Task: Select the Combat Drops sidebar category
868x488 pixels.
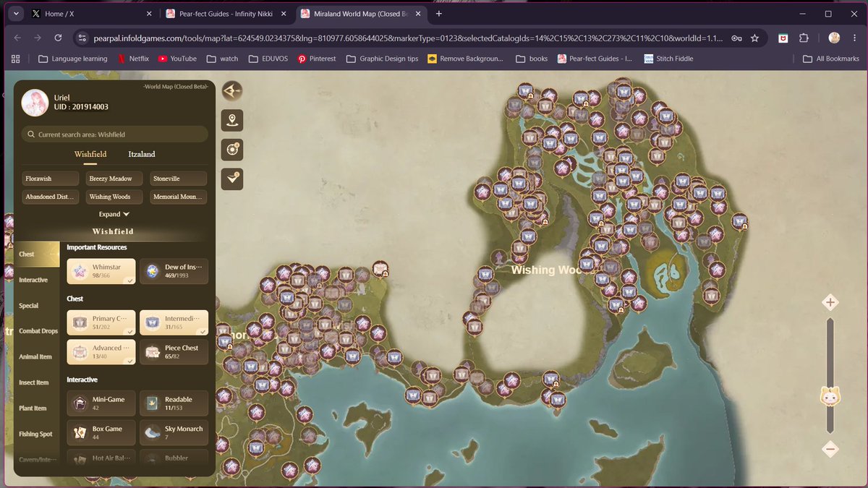Action: coord(37,331)
